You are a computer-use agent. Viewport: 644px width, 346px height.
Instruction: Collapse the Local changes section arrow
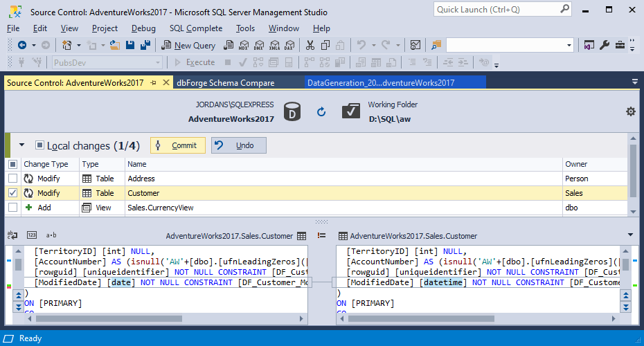coord(21,145)
